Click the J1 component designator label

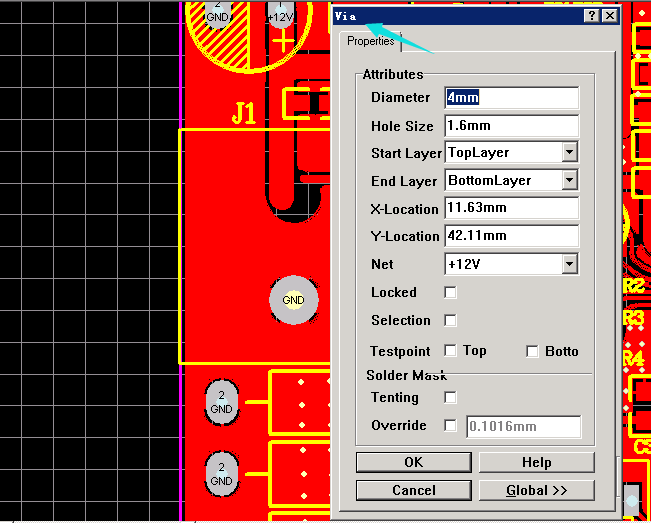click(244, 115)
